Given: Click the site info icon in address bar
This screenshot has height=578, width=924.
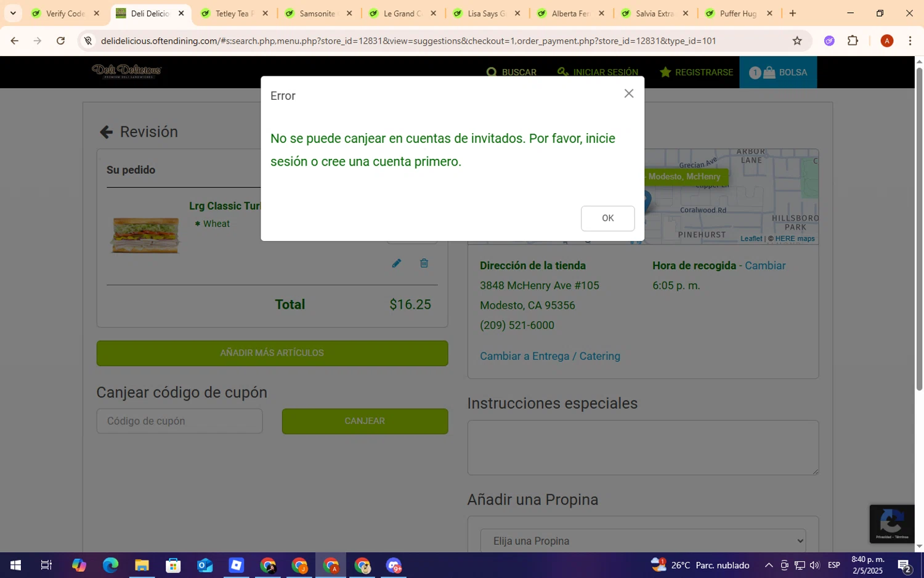Looking at the screenshot, I should coord(88,41).
